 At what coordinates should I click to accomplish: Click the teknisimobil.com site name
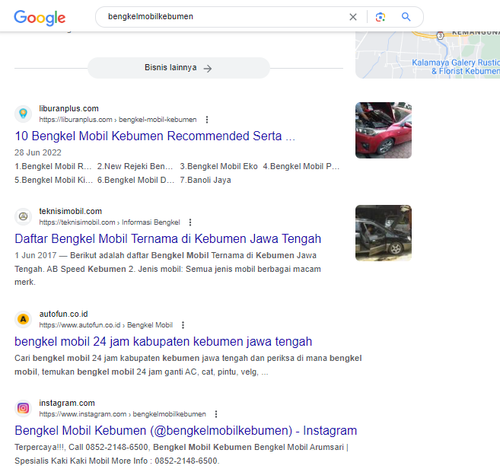(x=70, y=211)
